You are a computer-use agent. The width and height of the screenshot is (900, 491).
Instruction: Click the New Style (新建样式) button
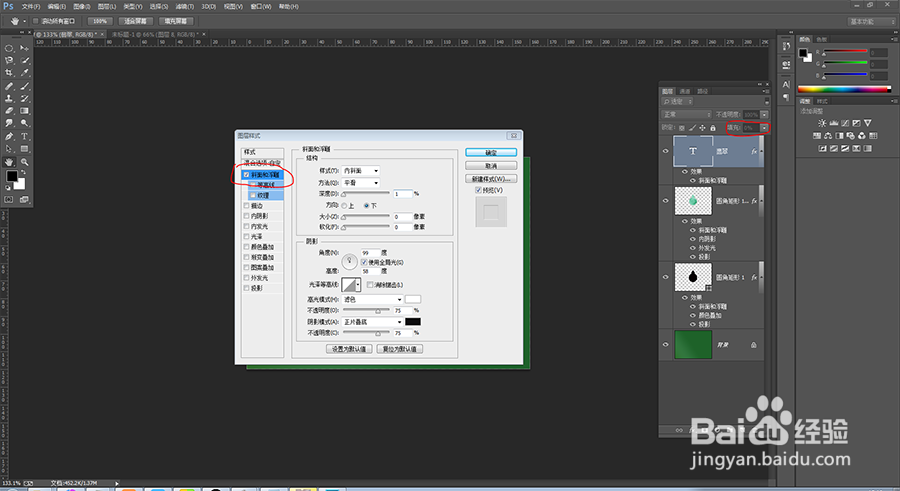pos(491,179)
